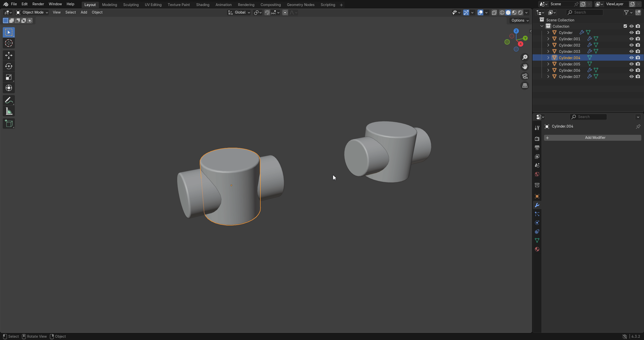This screenshot has height=340, width=644.
Task: Activate the Rotate tool
Action: pyautogui.click(x=9, y=66)
